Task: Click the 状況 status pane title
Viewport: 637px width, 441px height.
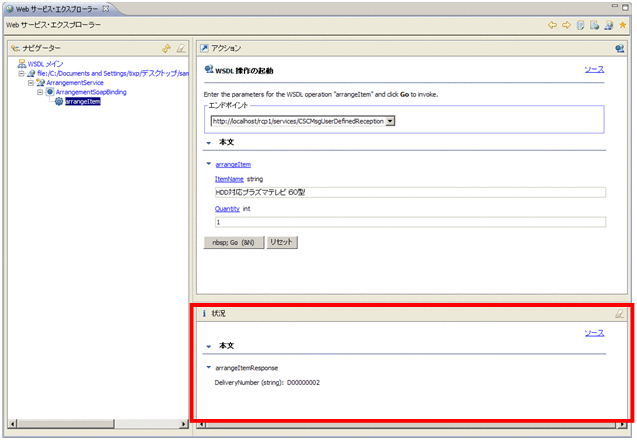Action: pos(219,313)
